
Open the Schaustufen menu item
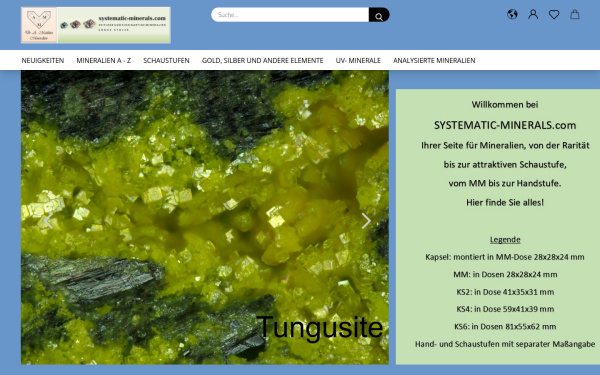(x=166, y=60)
